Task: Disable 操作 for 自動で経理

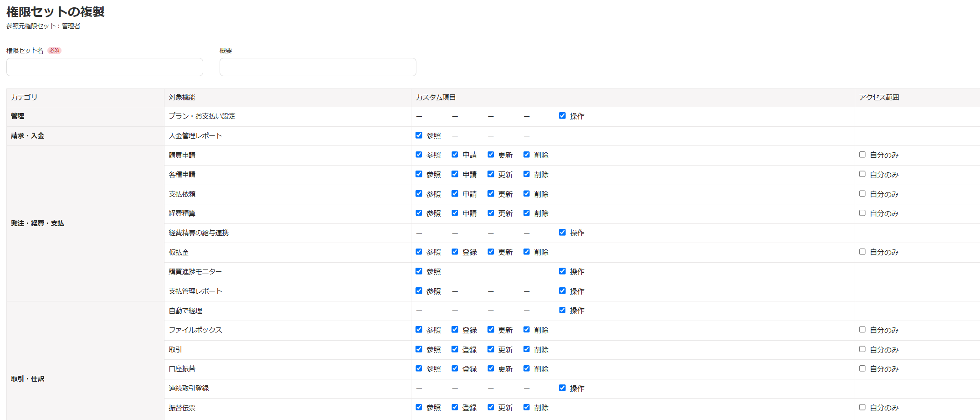Action: 562,310
